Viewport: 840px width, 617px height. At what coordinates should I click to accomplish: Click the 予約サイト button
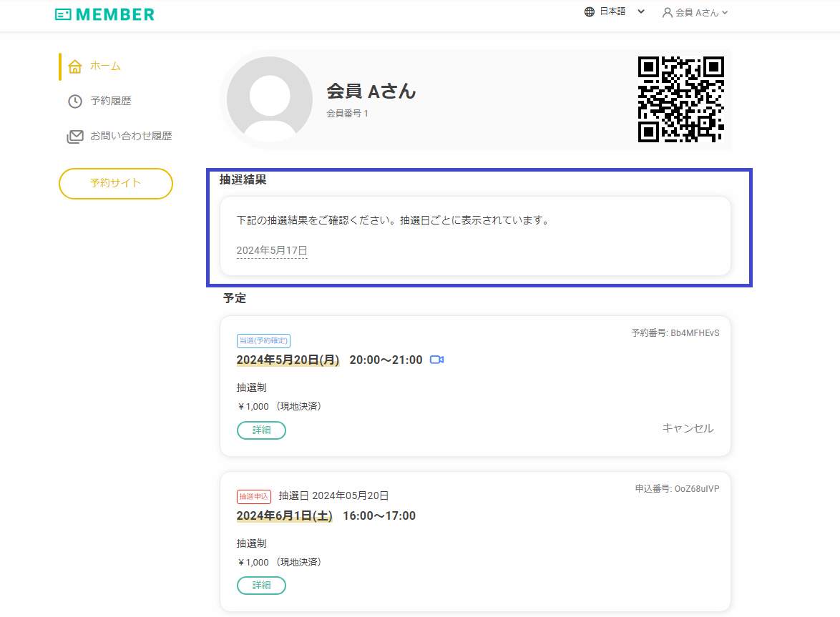(116, 184)
